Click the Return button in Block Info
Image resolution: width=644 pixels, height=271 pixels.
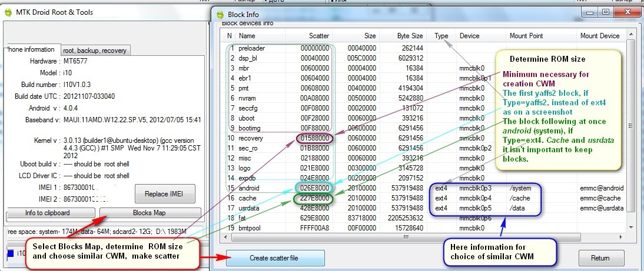600,258
